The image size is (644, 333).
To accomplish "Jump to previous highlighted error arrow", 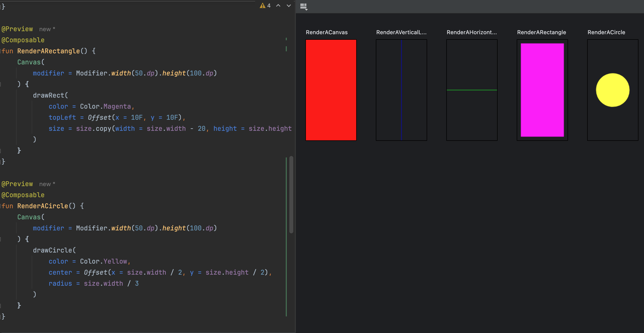I will pos(278,6).
